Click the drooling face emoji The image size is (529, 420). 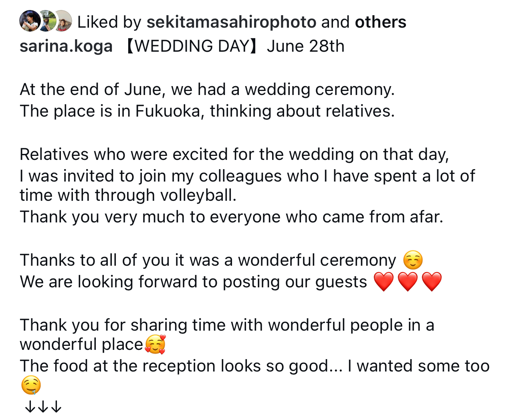click(30, 386)
